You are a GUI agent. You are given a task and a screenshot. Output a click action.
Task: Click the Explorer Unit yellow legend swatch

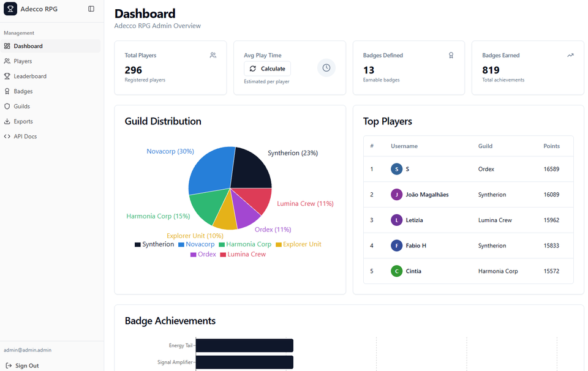point(279,244)
